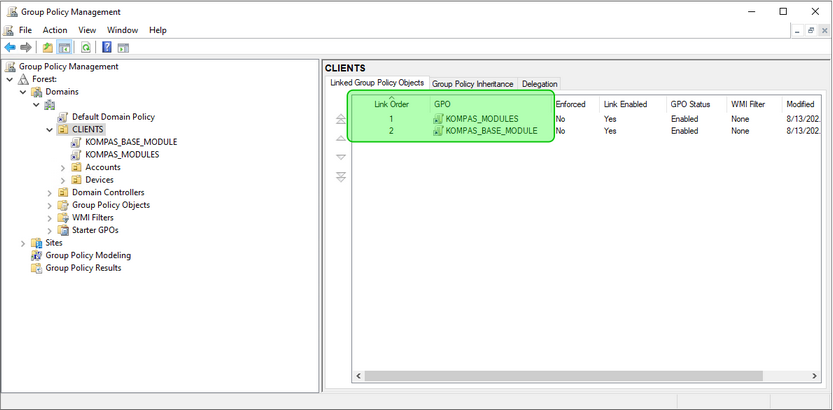Move link to bottom with double-down arrow
Image resolution: width=833 pixels, height=410 pixels.
[341, 177]
